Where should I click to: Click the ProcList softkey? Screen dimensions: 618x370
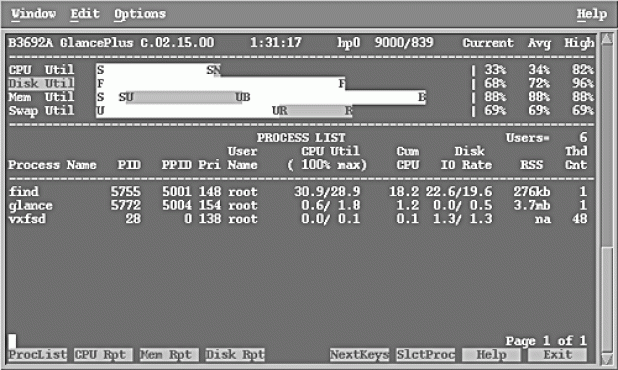pos(37,355)
